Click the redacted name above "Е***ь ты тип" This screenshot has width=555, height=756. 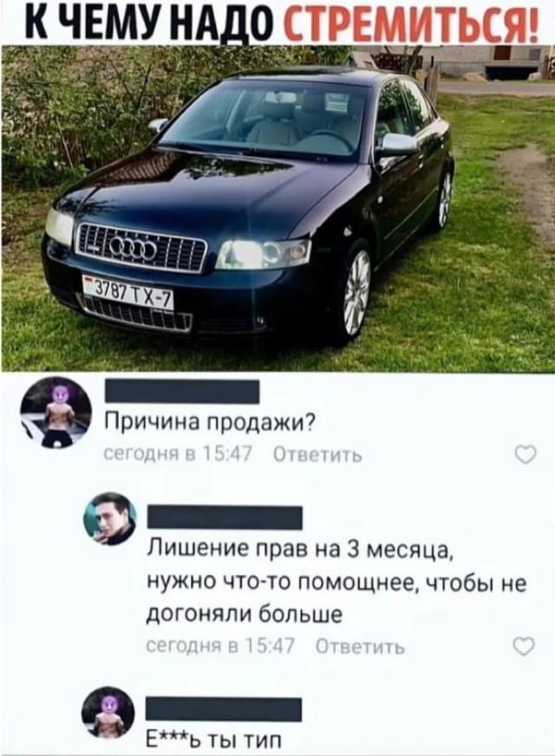[224, 709]
